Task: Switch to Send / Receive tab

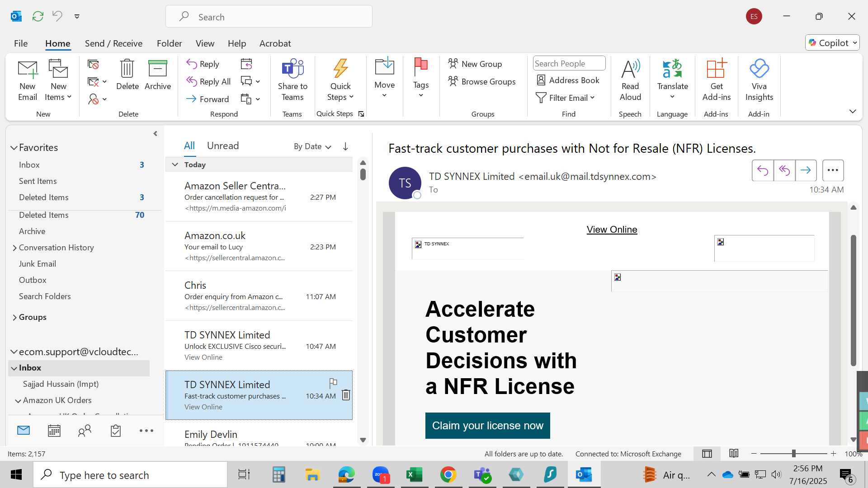Action: coord(113,43)
